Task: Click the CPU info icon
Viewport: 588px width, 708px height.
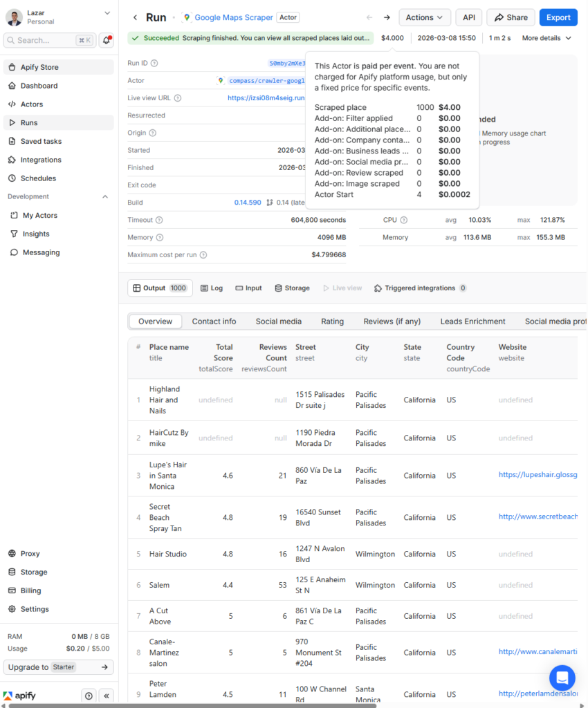Action: tap(404, 221)
